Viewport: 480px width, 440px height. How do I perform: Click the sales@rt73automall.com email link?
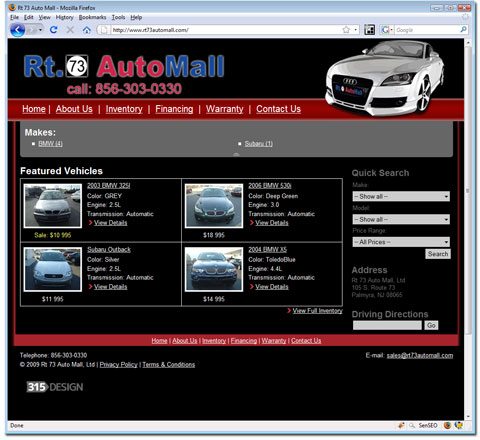click(420, 356)
